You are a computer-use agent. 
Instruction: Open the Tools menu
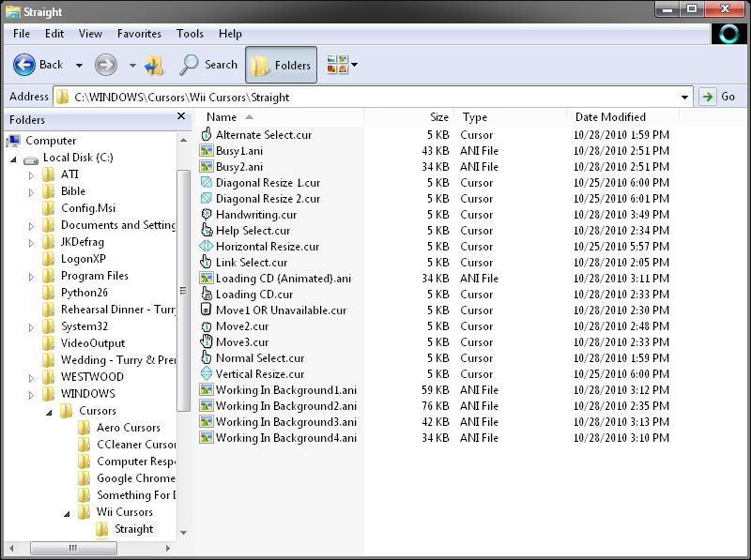tap(190, 34)
